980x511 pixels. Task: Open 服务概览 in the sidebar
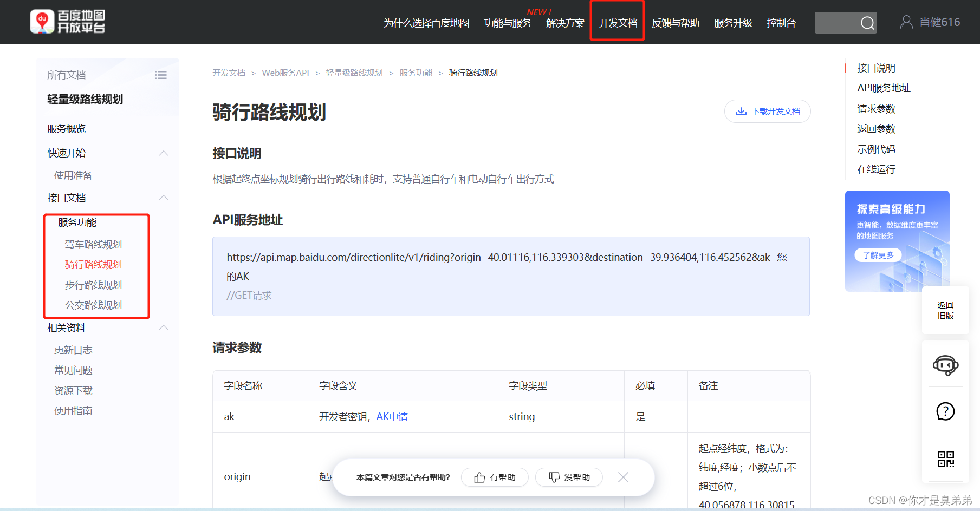(66, 128)
